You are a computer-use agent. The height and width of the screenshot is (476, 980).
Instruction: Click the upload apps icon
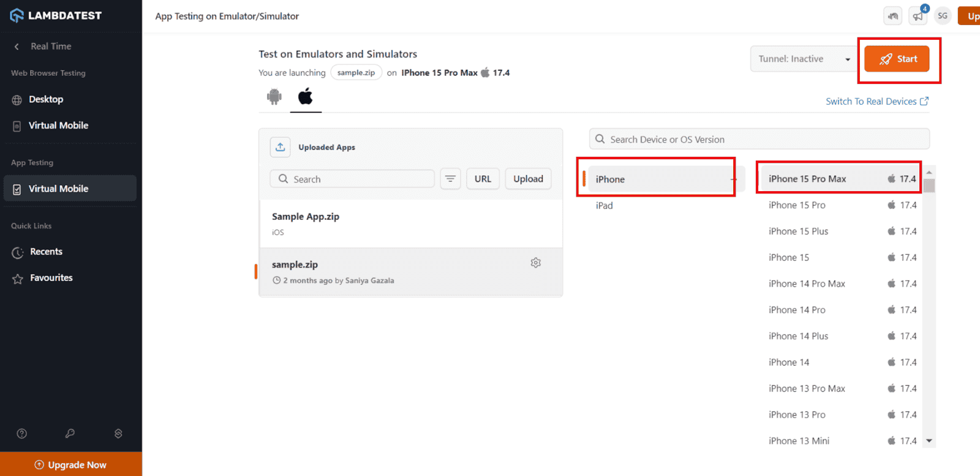[x=280, y=147]
